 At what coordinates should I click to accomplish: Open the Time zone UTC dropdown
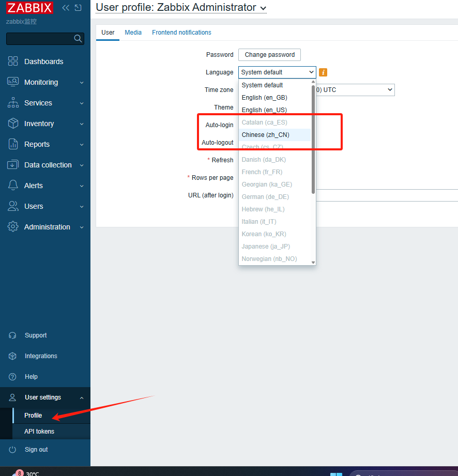355,90
